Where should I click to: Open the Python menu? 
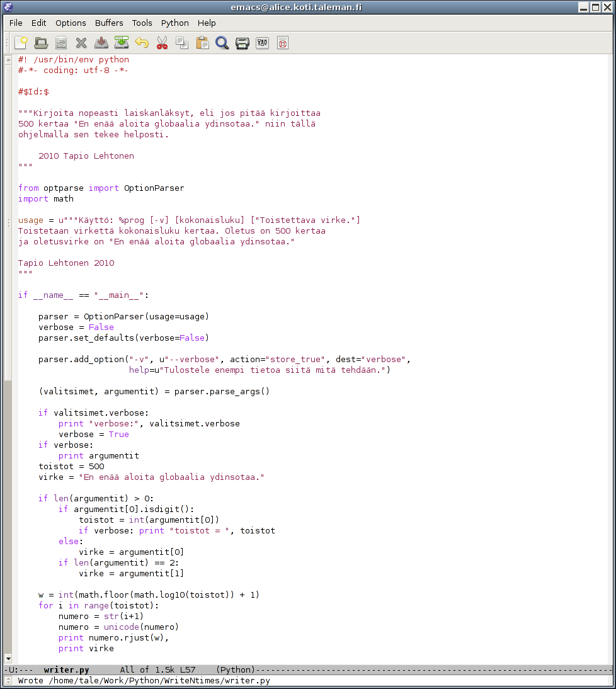click(x=175, y=23)
